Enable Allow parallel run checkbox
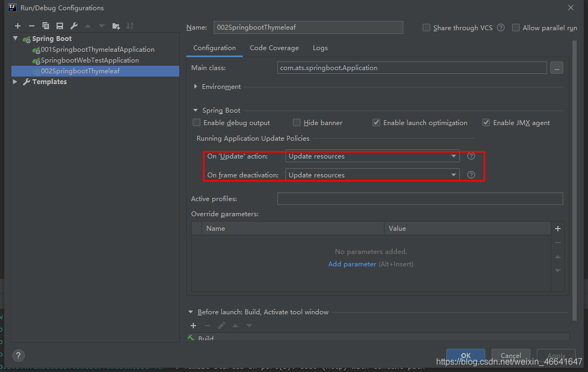588x372 pixels. (516, 28)
